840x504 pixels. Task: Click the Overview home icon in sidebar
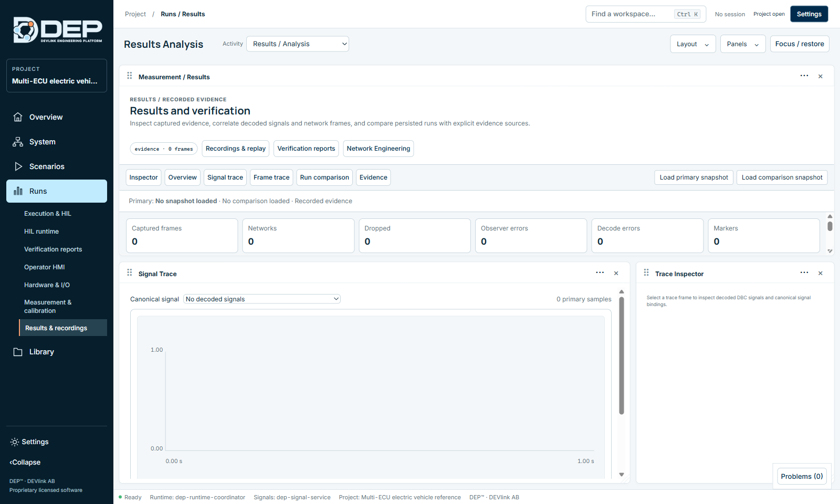tap(18, 117)
